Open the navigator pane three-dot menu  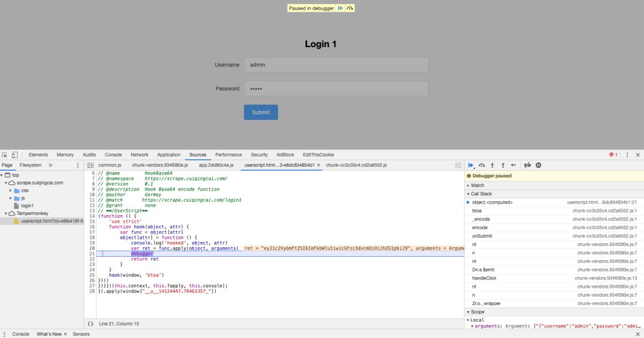coord(78,165)
